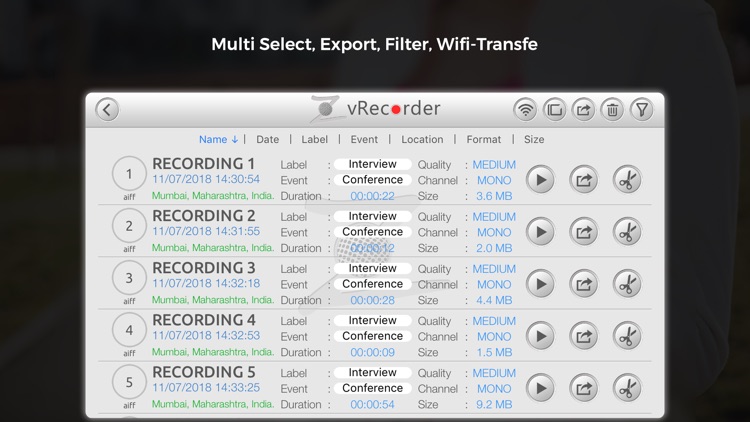
Task: Go back using the back arrow button
Action: click(x=107, y=110)
